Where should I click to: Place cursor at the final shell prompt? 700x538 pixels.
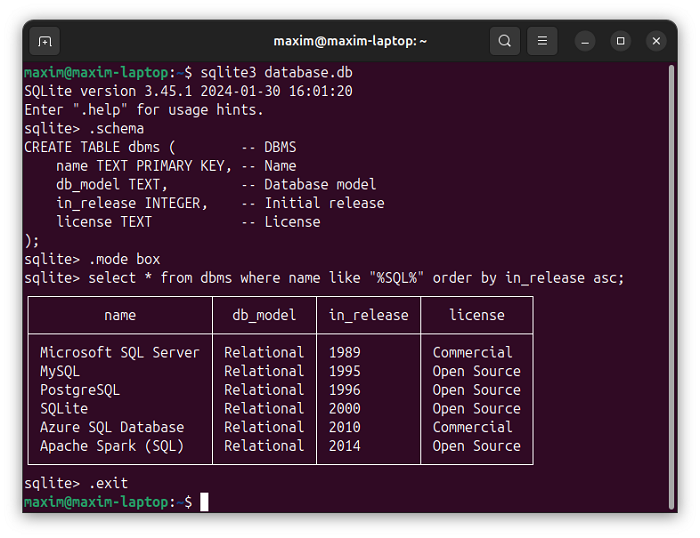[204, 502]
